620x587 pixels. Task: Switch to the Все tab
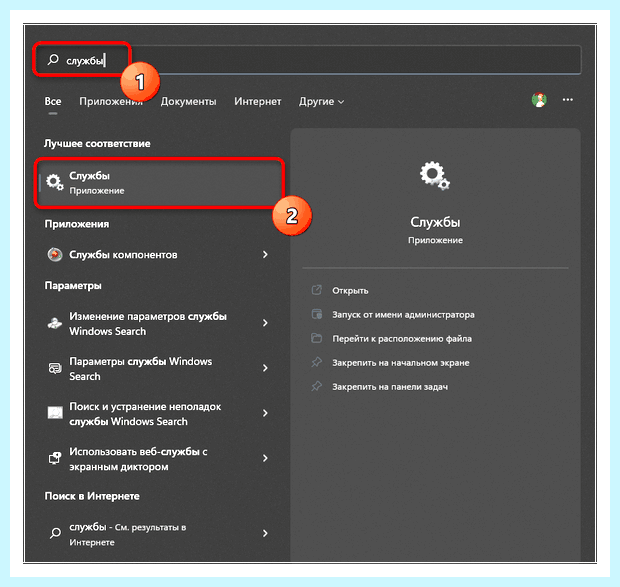click(x=53, y=101)
